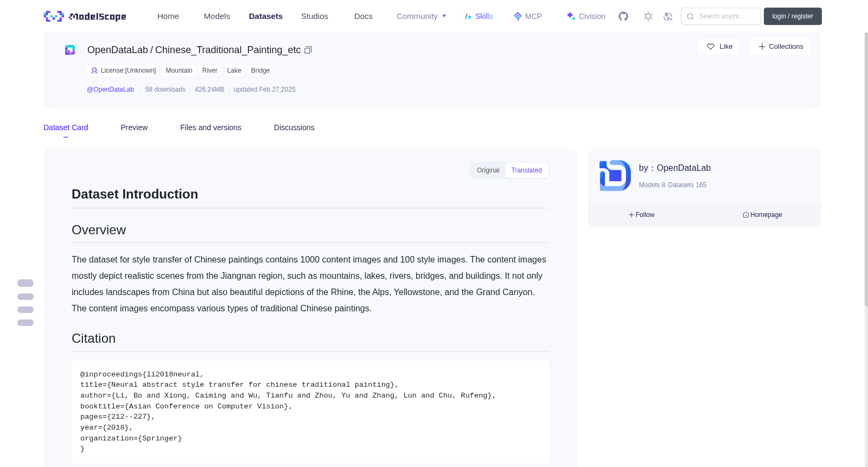This screenshot has height=467, width=868.
Task: Click the OpenDataLab organization logo
Action: pyautogui.click(x=615, y=175)
